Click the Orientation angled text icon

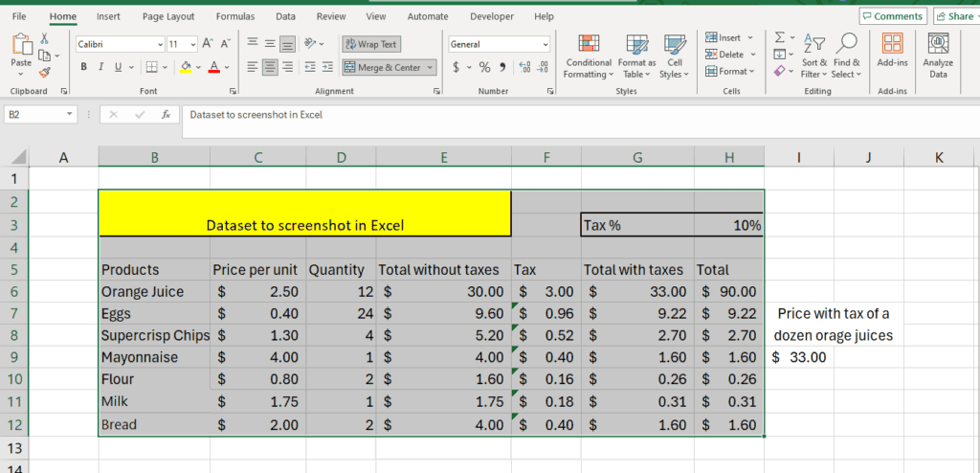tap(311, 44)
